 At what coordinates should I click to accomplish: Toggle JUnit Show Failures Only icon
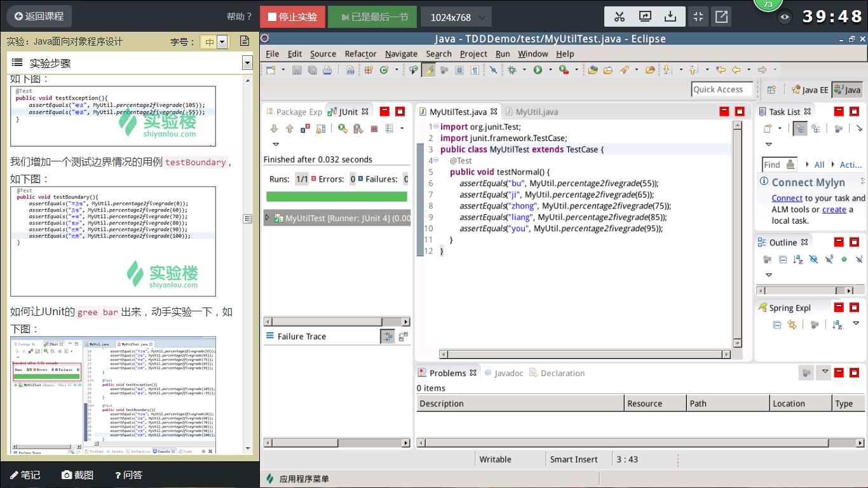(x=305, y=128)
